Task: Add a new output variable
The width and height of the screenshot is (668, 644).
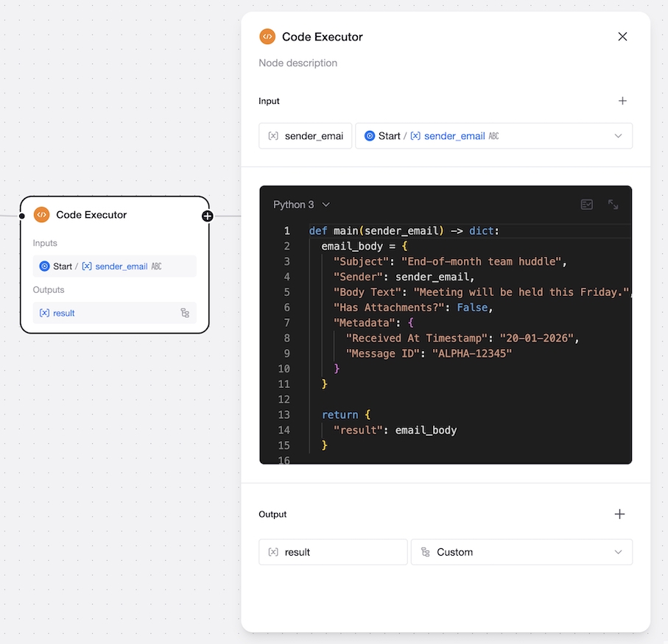Action: (x=620, y=514)
